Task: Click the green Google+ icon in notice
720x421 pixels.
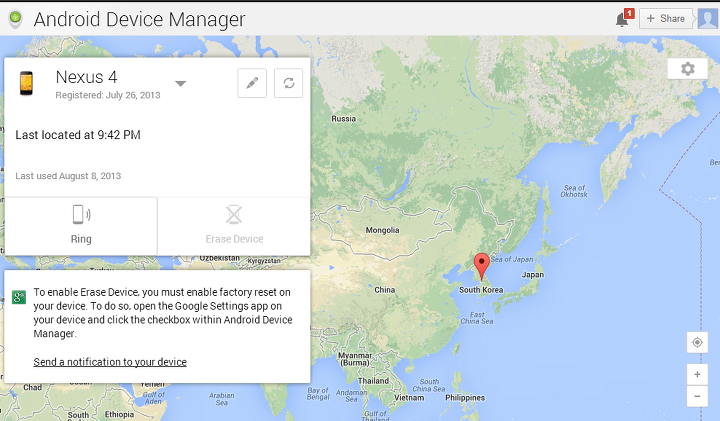Action: pyautogui.click(x=19, y=297)
